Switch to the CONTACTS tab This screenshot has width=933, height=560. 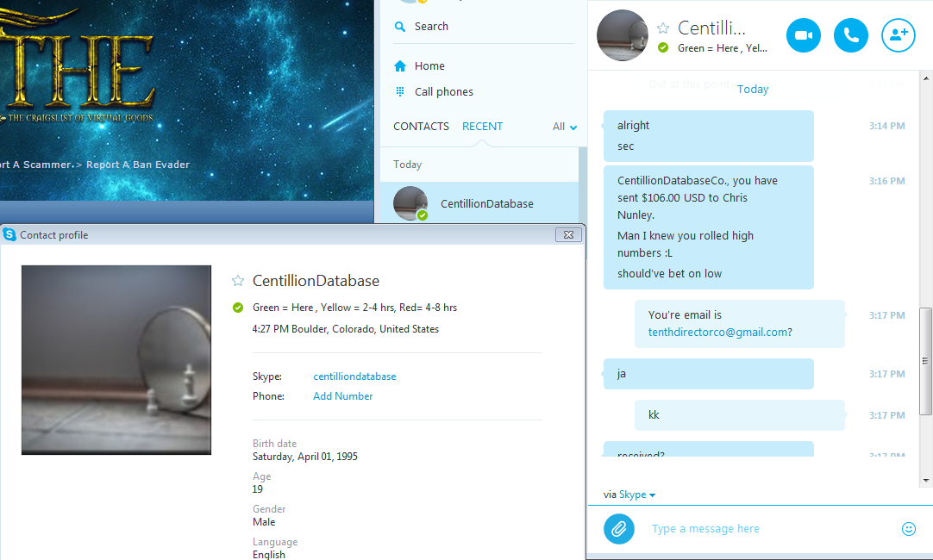tap(422, 126)
